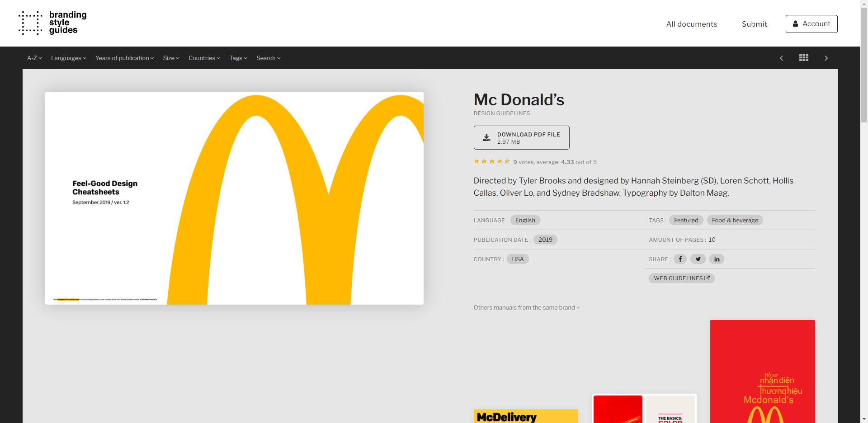Open the Branding Style Guides logo home link
868x423 pixels.
coord(52,23)
